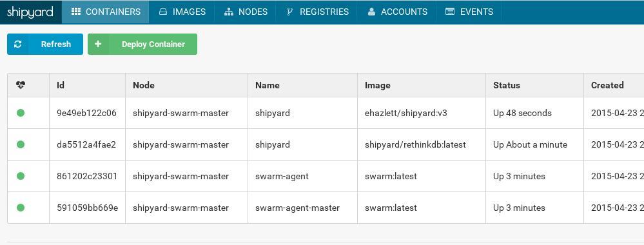Click the Events list icon
The image size is (644, 245).
tap(450, 12)
